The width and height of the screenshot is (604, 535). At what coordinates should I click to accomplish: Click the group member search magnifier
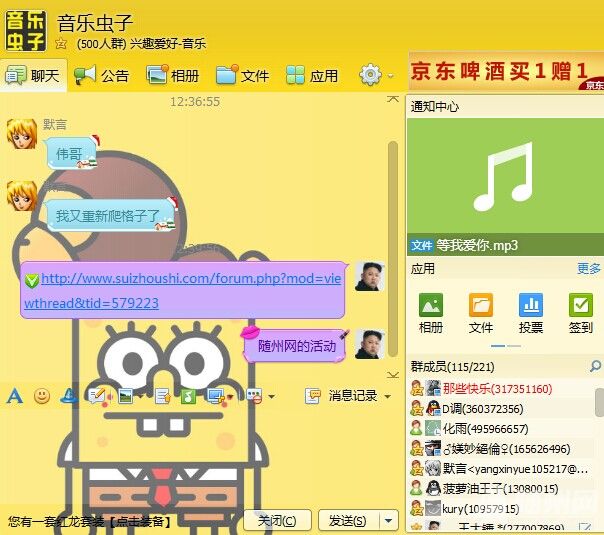(x=595, y=366)
